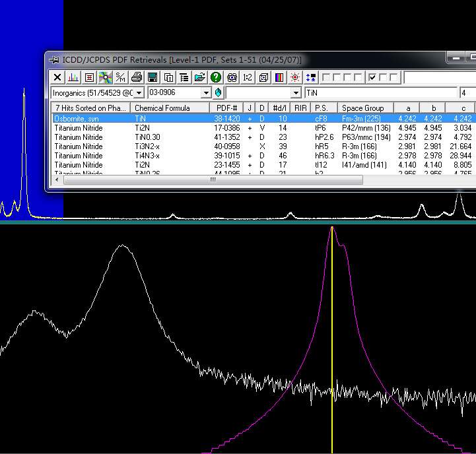The width and height of the screenshot is (476, 454).
Task: Expand the Inorganics subfile dropdown
Action: pos(139,93)
